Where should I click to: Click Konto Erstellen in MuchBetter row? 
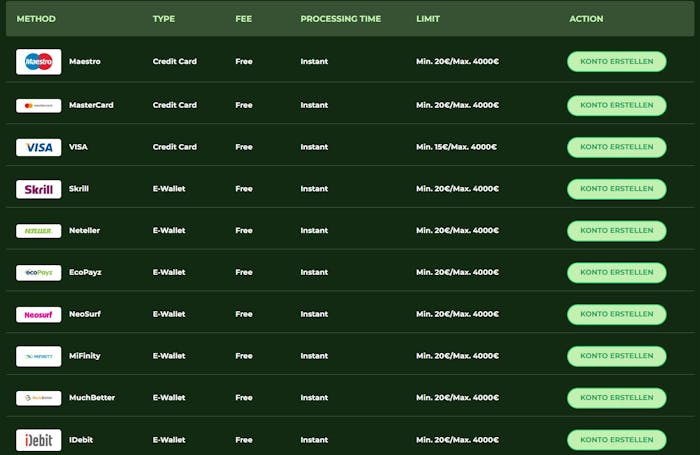617,398
